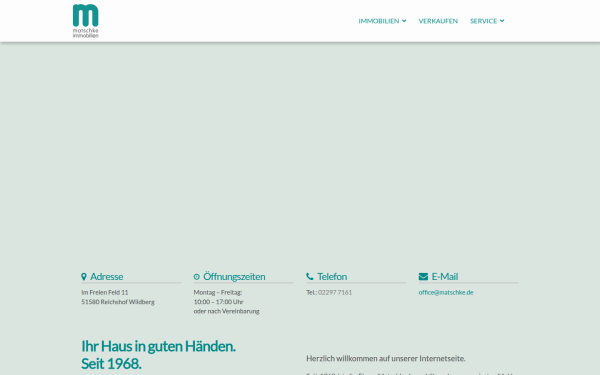Click the phone icon beside Telefon
The height and width of the screenshot is (375, 600).
pyautogui.click(x=310, y=276)
